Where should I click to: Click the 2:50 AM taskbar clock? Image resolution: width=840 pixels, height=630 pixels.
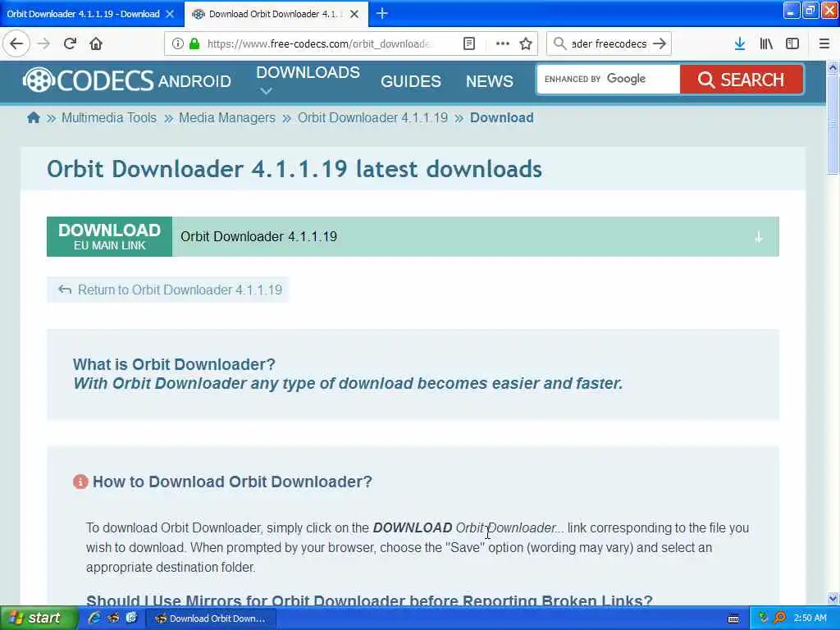(810, 619)
